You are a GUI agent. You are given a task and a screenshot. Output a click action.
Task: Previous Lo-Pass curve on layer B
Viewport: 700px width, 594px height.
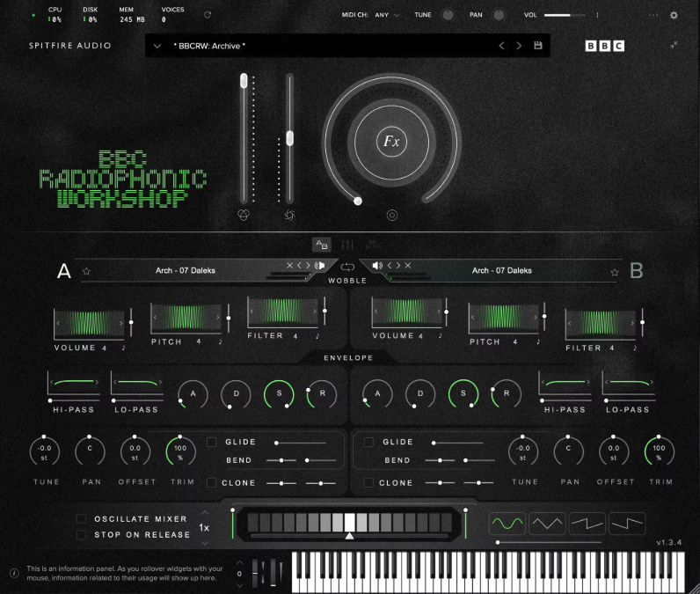[x=606, y=382]
